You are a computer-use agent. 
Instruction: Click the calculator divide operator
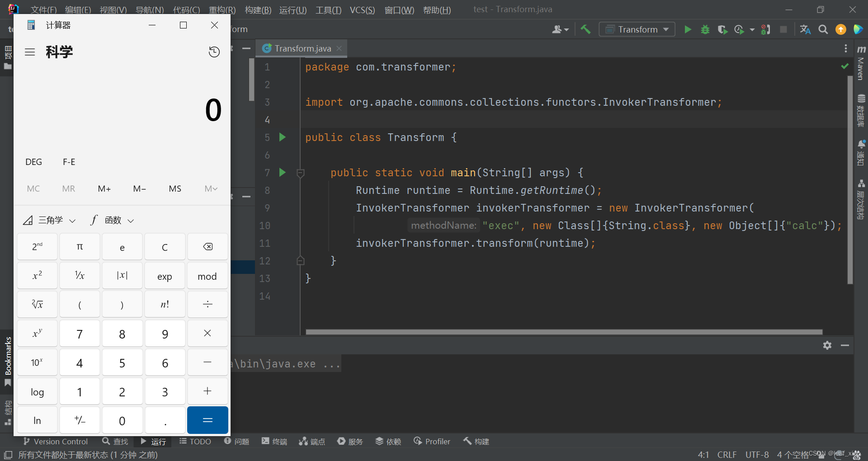pyautogui.click(x=208, y=305)
